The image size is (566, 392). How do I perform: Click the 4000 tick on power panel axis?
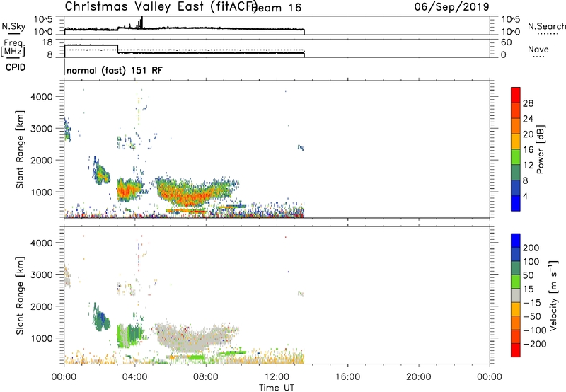[42, 97]
